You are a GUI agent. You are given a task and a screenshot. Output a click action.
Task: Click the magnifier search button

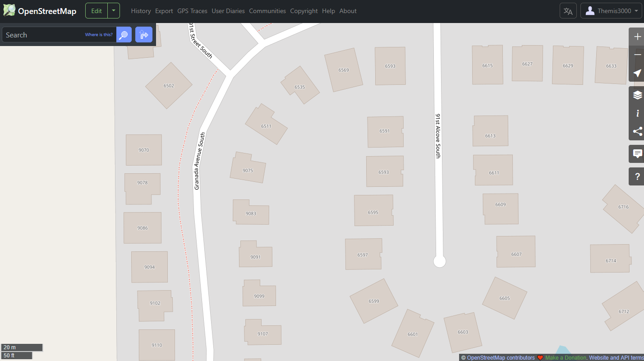[x=124, y=35]
